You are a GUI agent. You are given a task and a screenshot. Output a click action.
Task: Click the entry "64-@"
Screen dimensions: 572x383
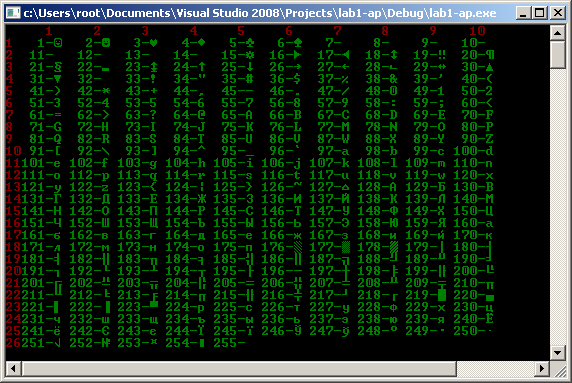pyautogui.click(x=189, y=115)
